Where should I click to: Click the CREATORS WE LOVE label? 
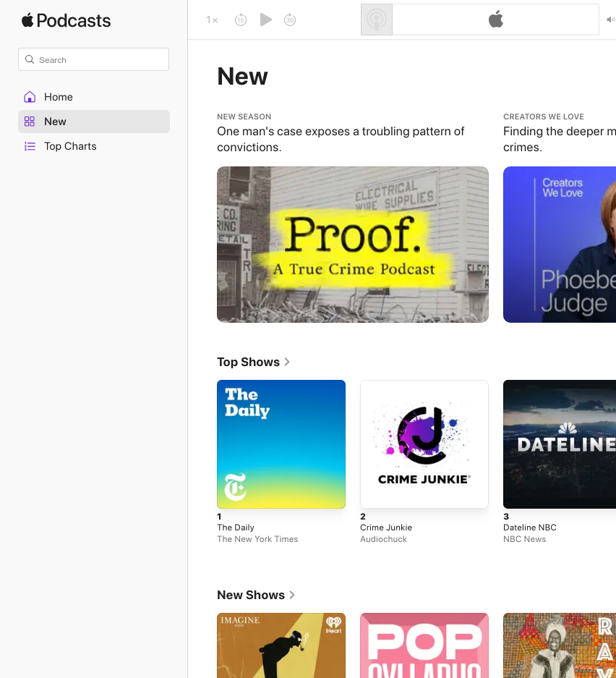click(x=544, y=116)
